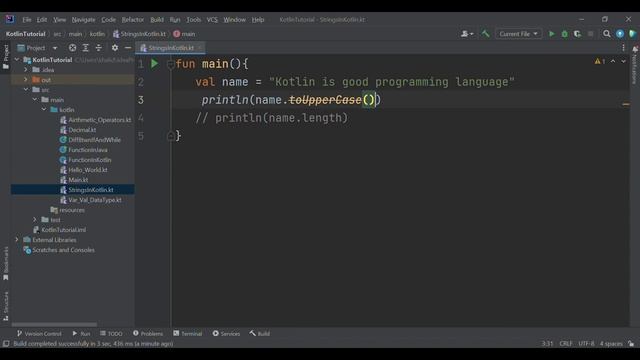This screenshot has width=640, height=360.
Task: Start debugging with the bug icon
Action: tap(564, 34)
